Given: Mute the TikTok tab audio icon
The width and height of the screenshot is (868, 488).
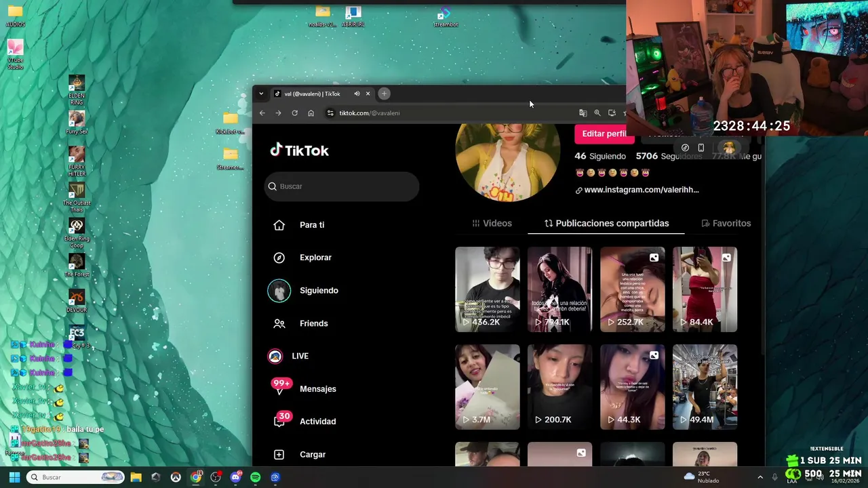Looking at the screenshot, I should [357, 94].
